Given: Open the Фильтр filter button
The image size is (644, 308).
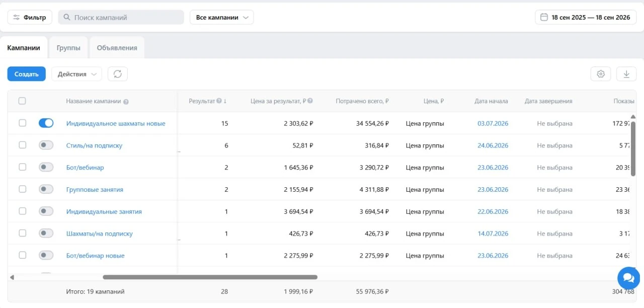Looking at the screenshot, I should (x=30, y=17).
